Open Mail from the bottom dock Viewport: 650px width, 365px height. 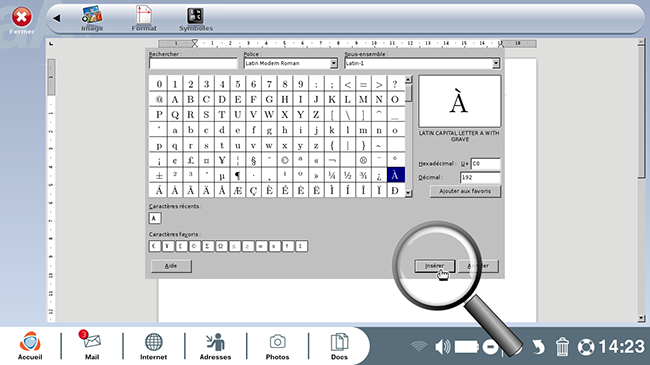click(x=92, y=345)
